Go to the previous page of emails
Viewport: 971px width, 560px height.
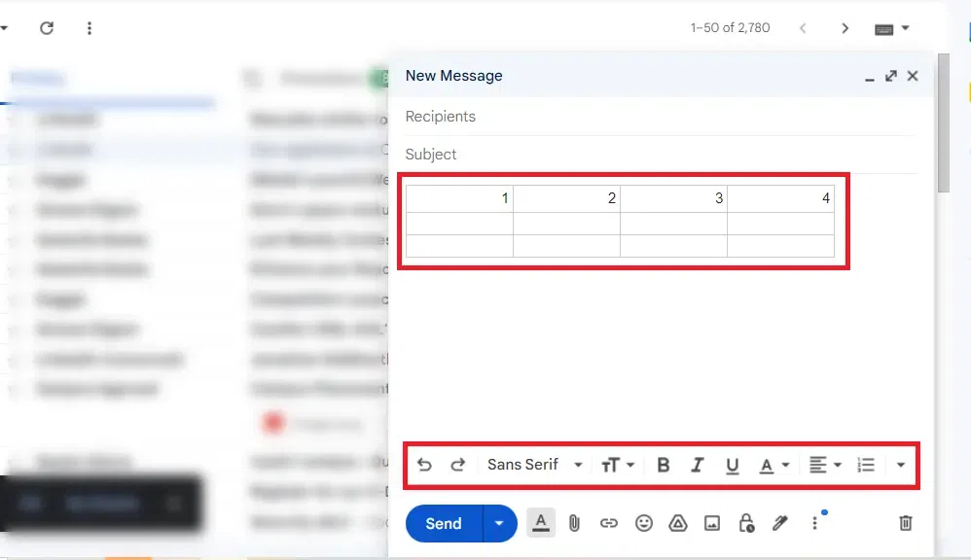coord(803,28)
